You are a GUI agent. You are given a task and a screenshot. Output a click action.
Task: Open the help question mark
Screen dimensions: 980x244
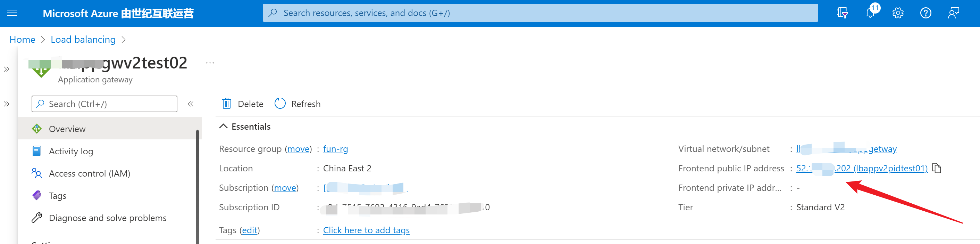(x=925, y=13)
